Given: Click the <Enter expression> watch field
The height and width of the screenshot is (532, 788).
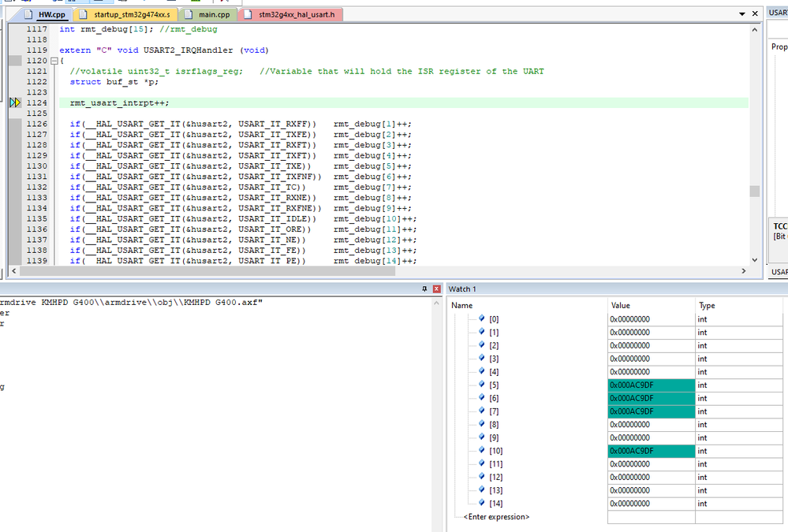Looking at the screenshot, I should [x=496, y=516].
